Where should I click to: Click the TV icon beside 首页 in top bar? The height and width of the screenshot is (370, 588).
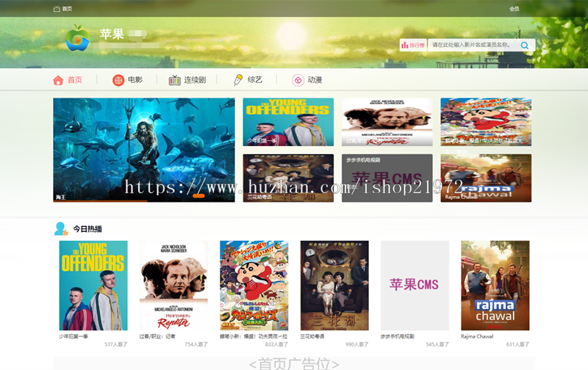coord(57,9)
